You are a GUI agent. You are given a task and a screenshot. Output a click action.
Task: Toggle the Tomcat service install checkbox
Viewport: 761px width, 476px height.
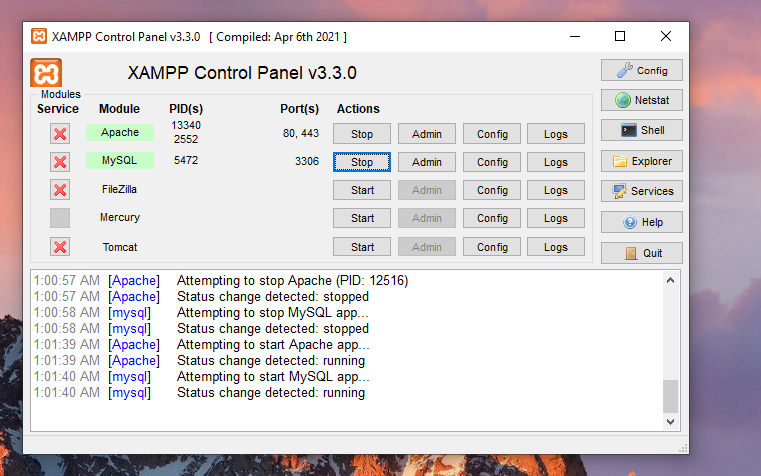60,247
